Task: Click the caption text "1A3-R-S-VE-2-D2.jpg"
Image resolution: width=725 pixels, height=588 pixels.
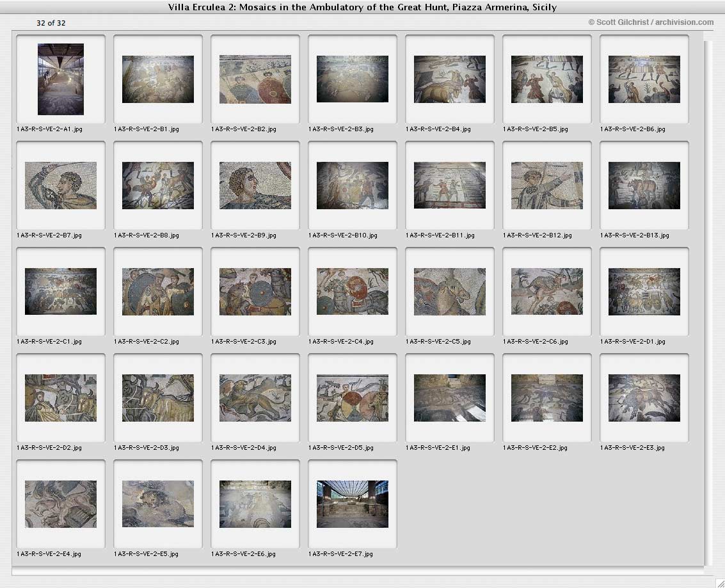Action: [49, 448]
